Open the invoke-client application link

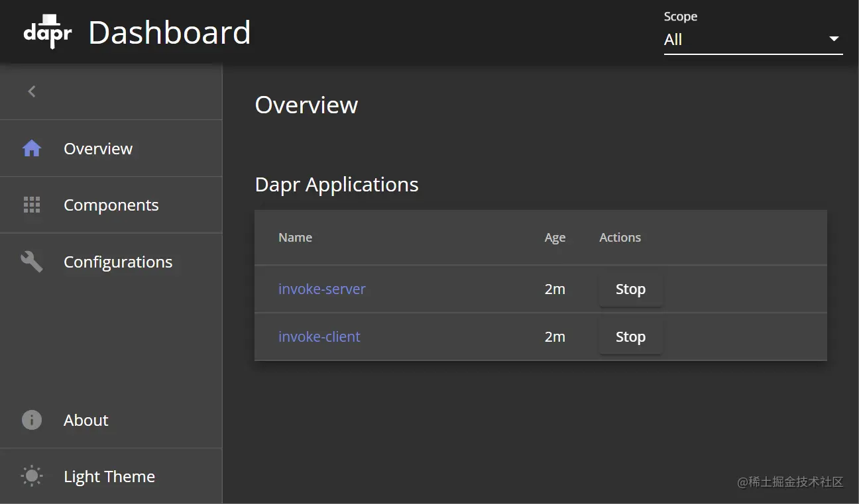coord(319,336)
